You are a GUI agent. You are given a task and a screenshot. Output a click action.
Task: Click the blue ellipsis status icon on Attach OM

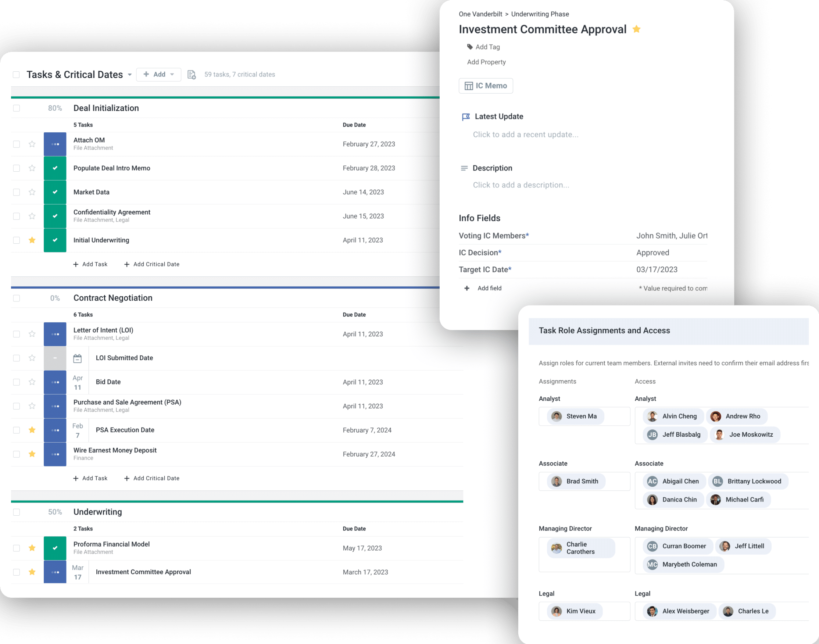point(55,144)
